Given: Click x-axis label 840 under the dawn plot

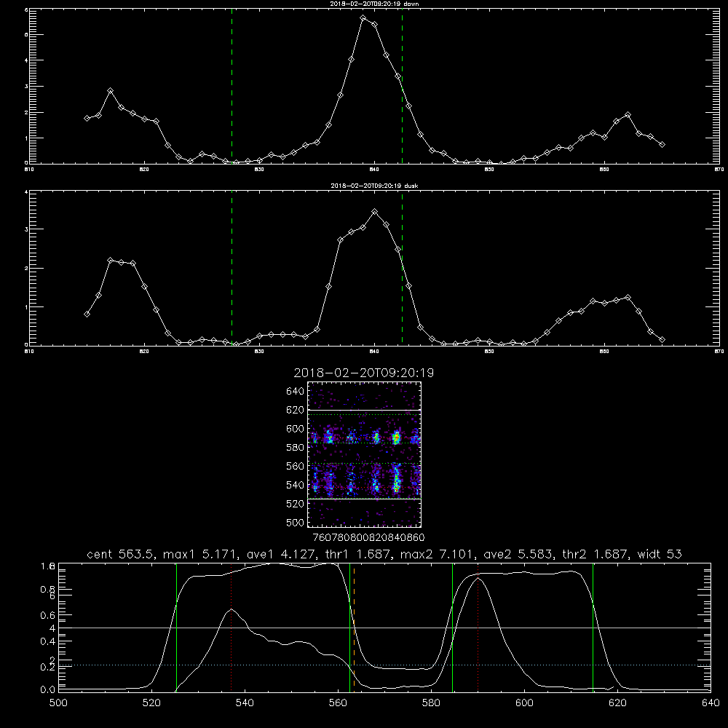Looking at the screenshot, I should point(375,170).
